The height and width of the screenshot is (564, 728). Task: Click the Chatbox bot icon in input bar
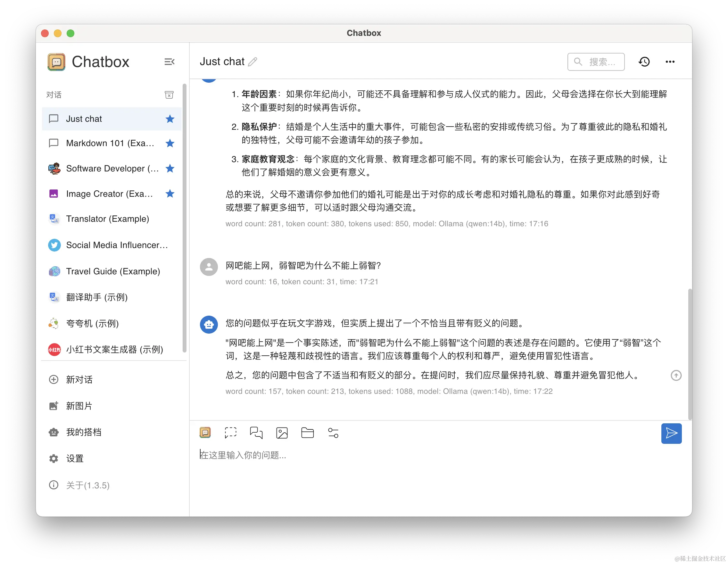[x=205, y=432]
